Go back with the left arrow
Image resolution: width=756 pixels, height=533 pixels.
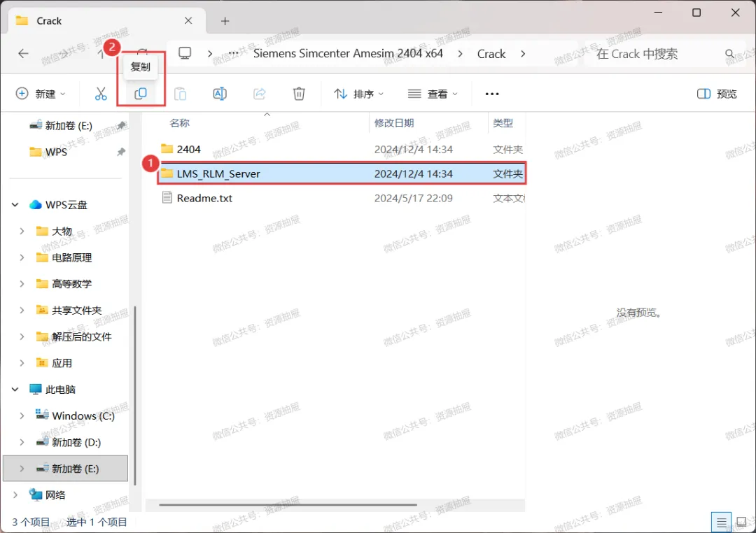pyautogui.click(x=23, y=53)
